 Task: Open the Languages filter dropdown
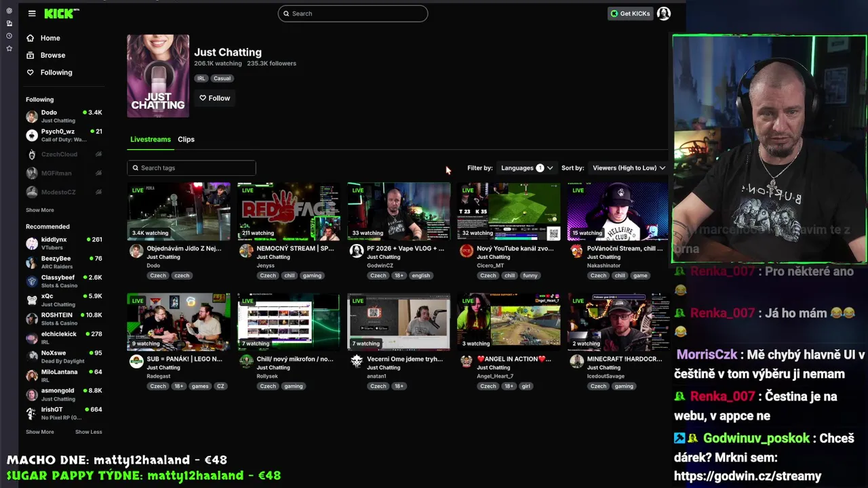[526, 168]
